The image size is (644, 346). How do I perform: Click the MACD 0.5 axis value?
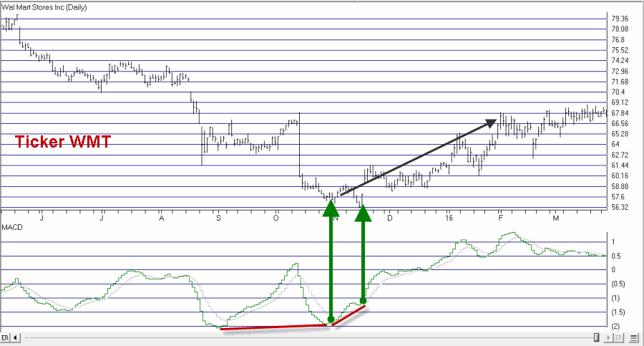tap(616, 256)
